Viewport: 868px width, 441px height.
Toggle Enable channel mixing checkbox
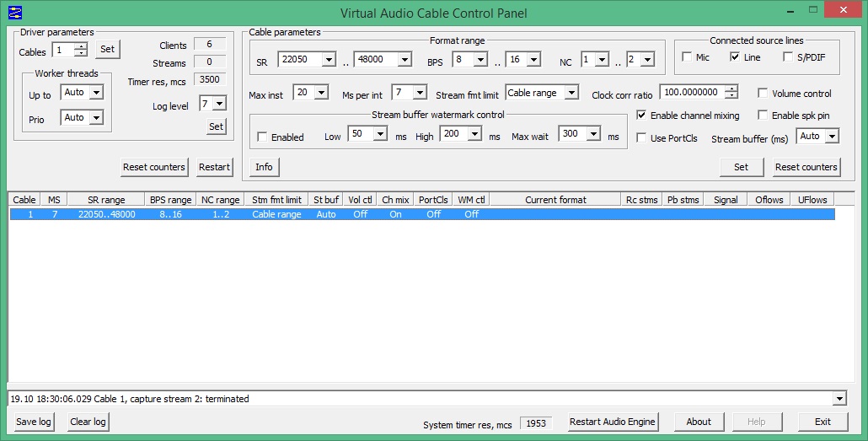coord(641,116)
